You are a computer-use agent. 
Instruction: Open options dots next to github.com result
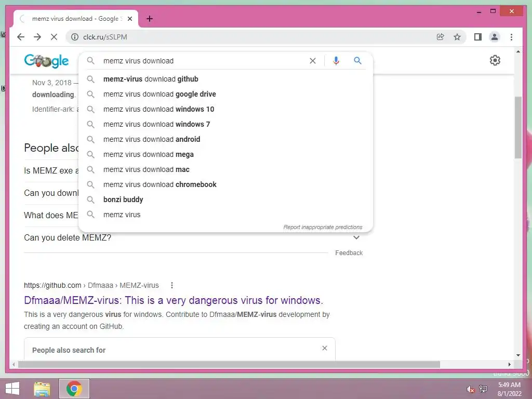pyautogui.click(x=172, y=285)
